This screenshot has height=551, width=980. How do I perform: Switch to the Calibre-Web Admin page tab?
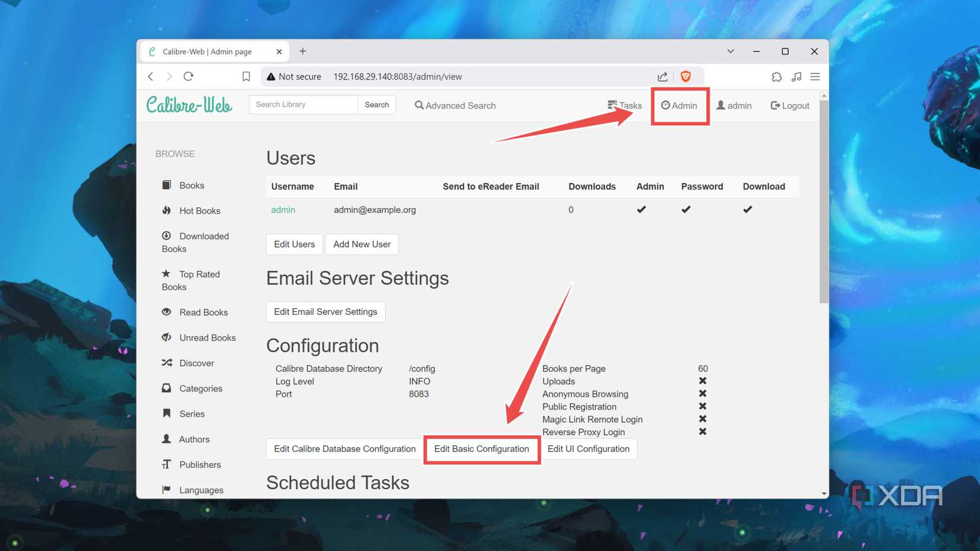coord(207,51)
